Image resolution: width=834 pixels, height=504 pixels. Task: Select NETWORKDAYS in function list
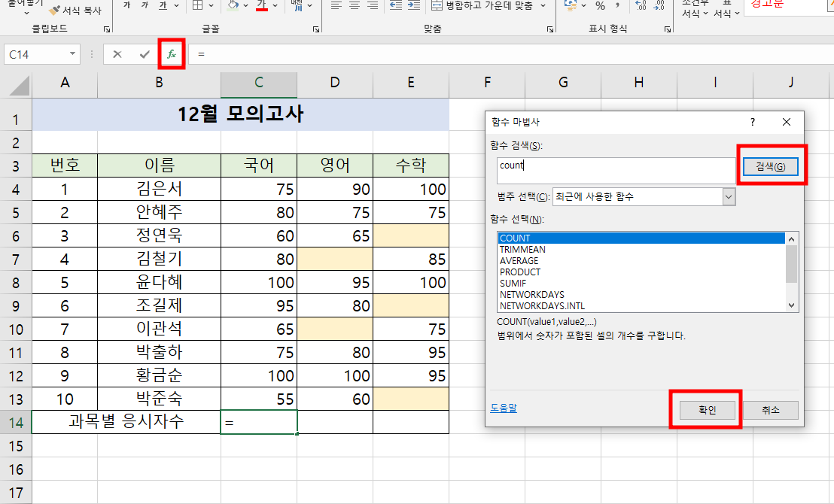pos(641,295)
